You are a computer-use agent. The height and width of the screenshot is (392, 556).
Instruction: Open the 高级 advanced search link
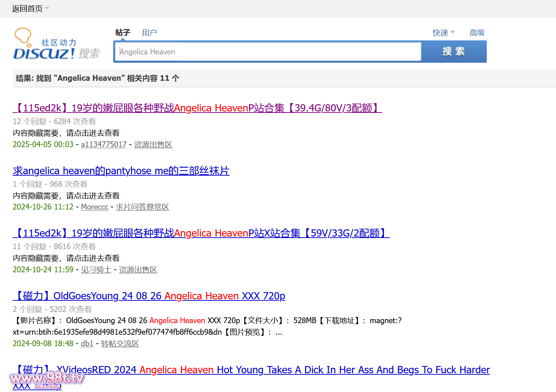point(477,33)
